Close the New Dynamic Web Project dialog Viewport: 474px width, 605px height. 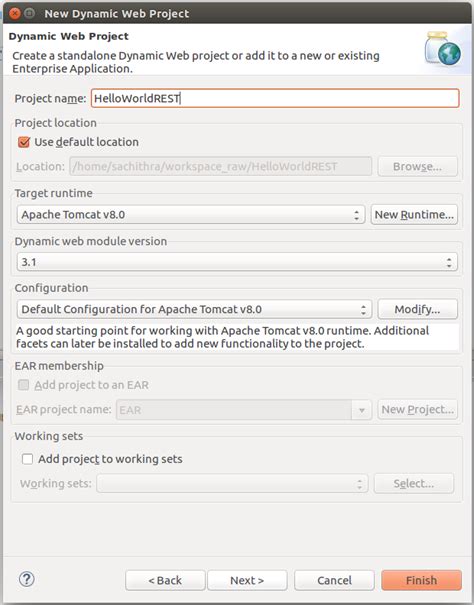coord(15,14)
